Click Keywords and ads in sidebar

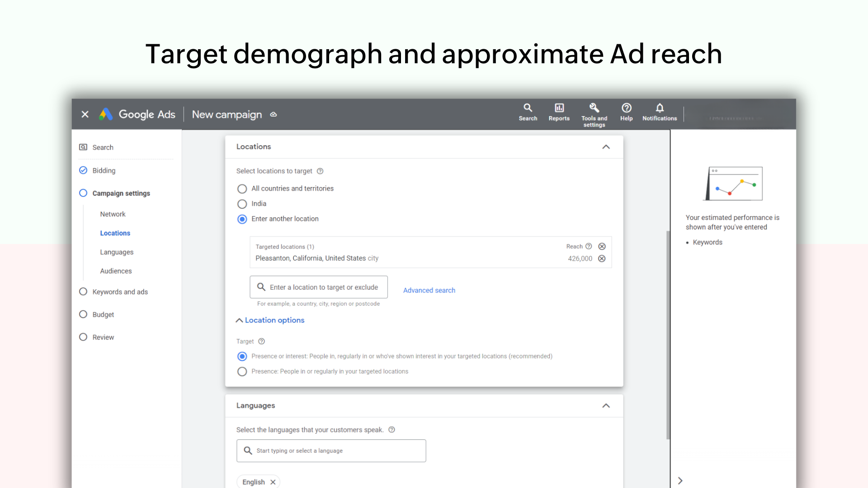pos(120,291)
